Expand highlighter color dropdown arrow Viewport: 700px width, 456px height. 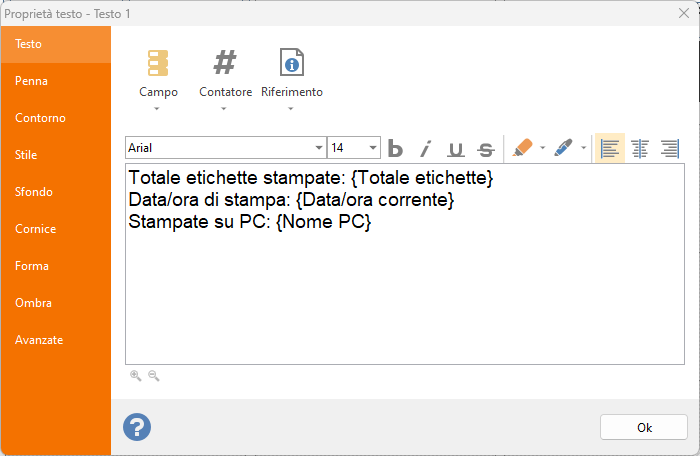(542, 148)
